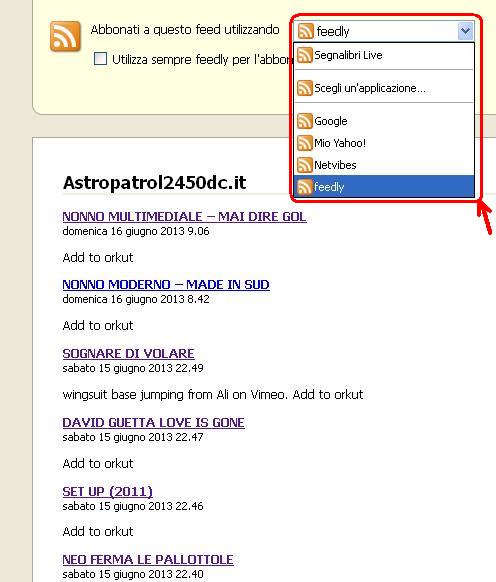Pick Netvibes from the reader list
The height and width of the screenshot is (582, 496).
[x=384, y=165]
